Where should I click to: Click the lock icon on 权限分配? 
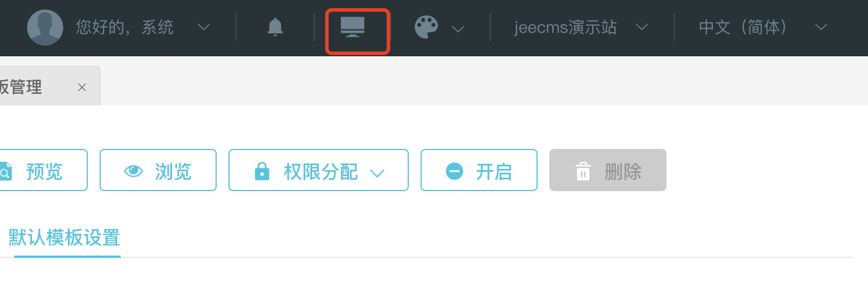point(262,171)
